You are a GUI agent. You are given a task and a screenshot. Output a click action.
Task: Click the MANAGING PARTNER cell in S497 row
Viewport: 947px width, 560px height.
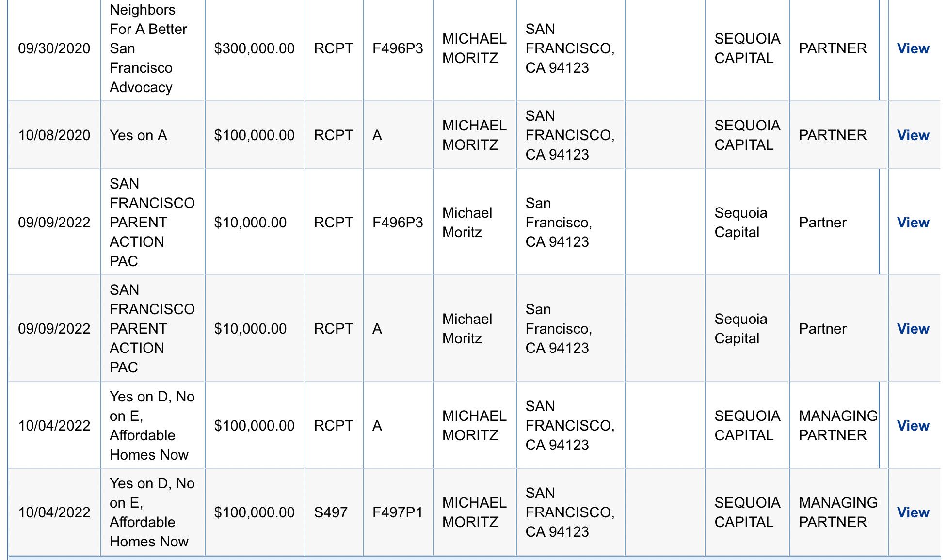[838, 512]
